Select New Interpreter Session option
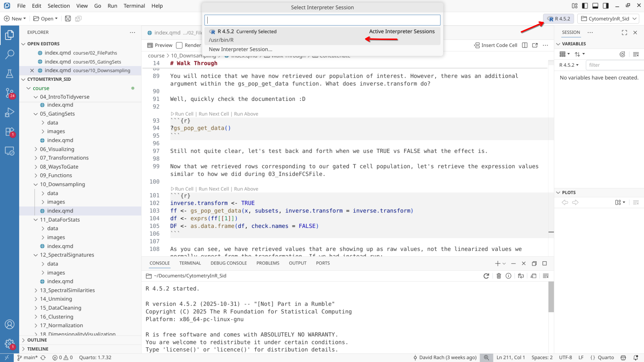Image resolution: width=644 pixels, height=362 pixels. pyautogui.click(x=240, y=49)
